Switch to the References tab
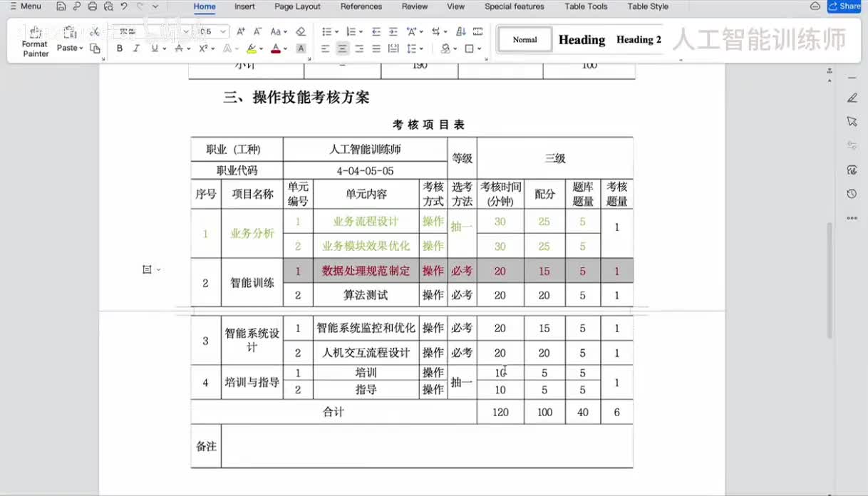 click(361, 6)
